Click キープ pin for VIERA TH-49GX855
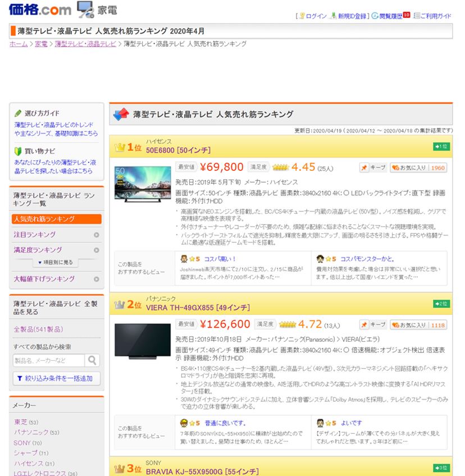This screenshot has height=476, width=465. coord(373,325)
